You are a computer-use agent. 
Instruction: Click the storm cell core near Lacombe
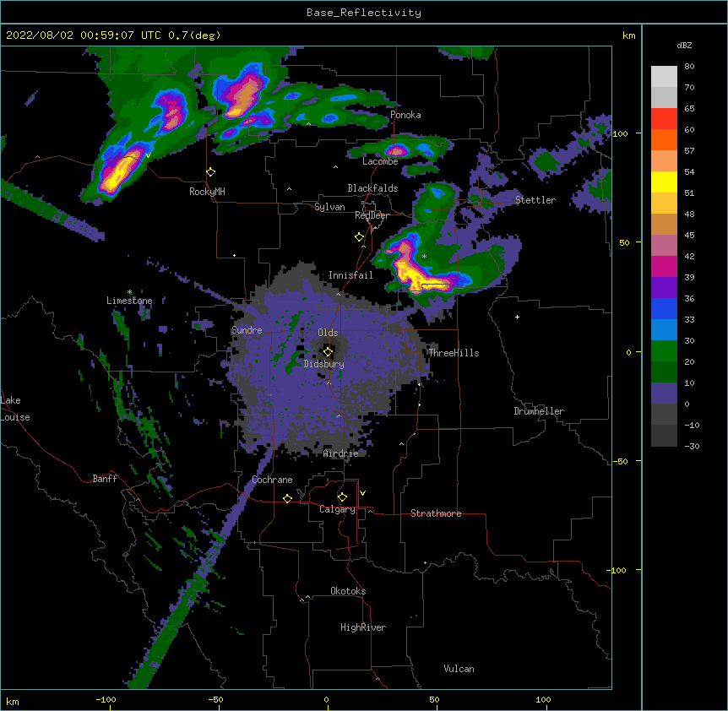click(x=396, y=151)
